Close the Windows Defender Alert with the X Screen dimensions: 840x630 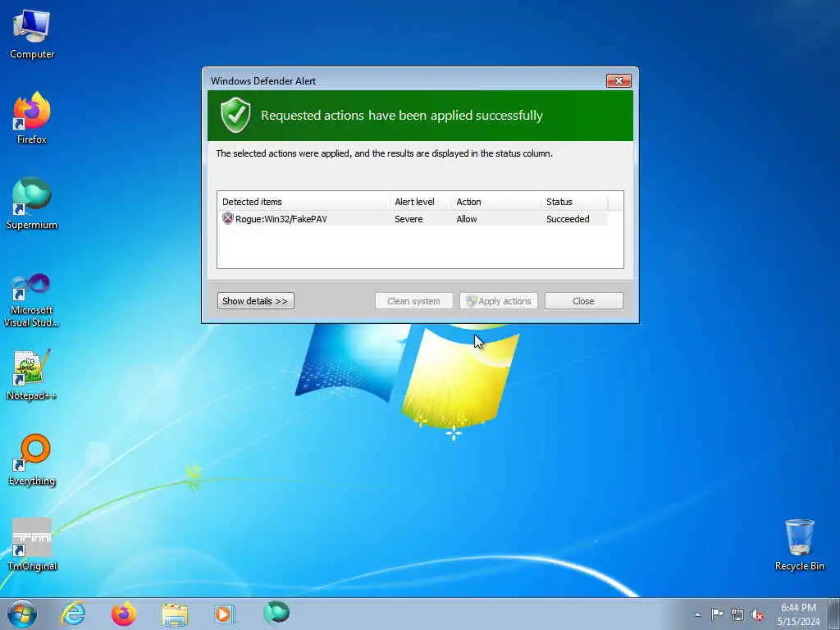tap(619, 81)
